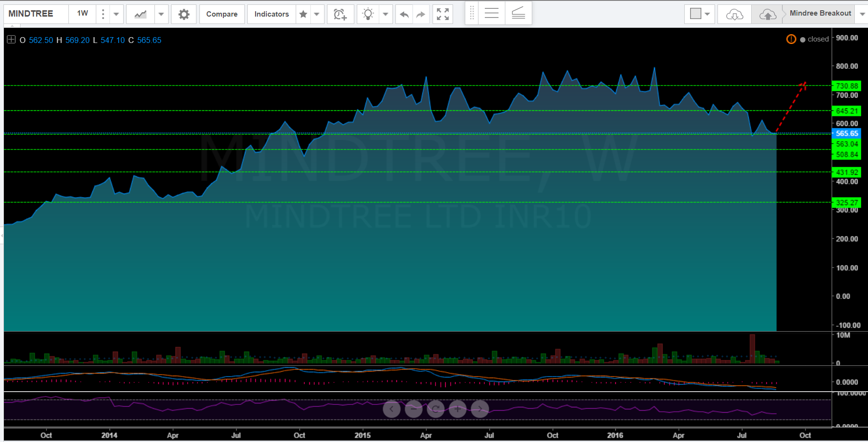Select the trend angle lines tool
The width and height of the screenshot is (868, 442).
coord(519,14)
